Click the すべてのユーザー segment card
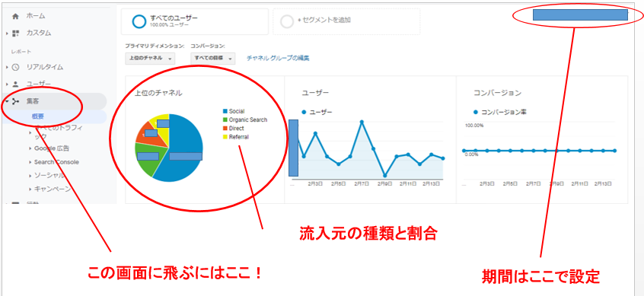Viewport: 644px width, 296px height. pyautogui.click(x=195, y=21)
